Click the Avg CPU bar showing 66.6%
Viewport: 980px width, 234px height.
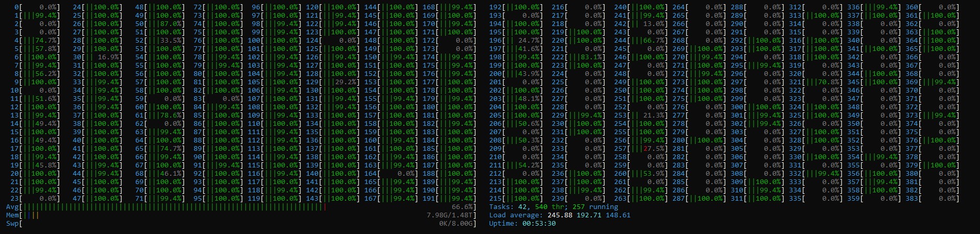pyautogui.click(x=241, y=207)
